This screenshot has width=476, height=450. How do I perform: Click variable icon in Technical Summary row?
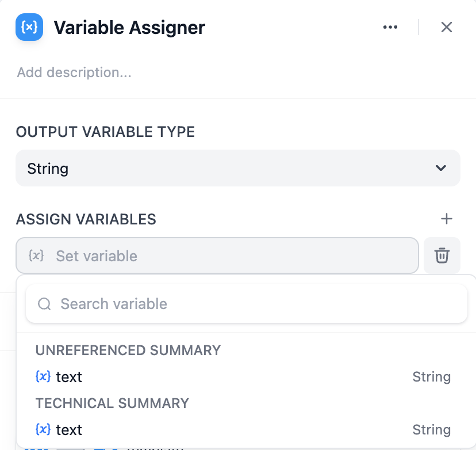coord(43,430)
